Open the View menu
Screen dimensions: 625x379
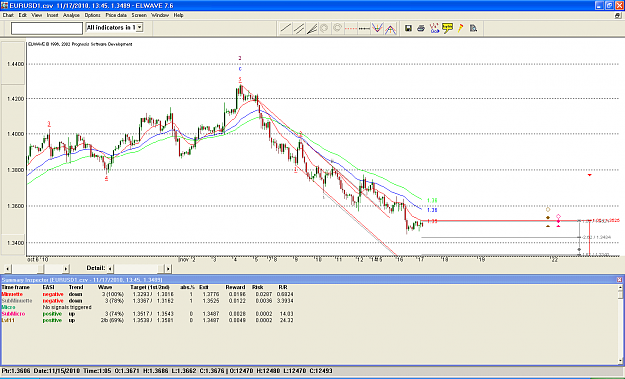(x=37, y=15)
